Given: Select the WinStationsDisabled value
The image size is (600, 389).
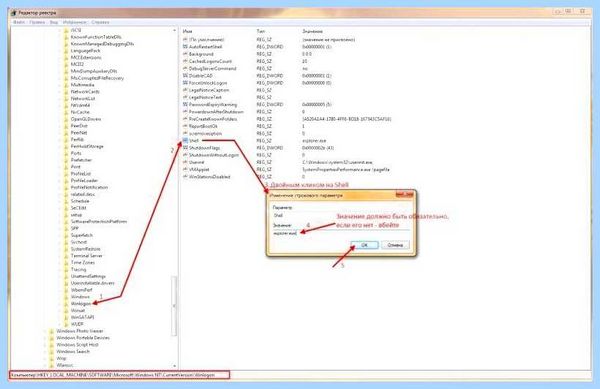Looking at the screenshot, I should click(209, 177).
